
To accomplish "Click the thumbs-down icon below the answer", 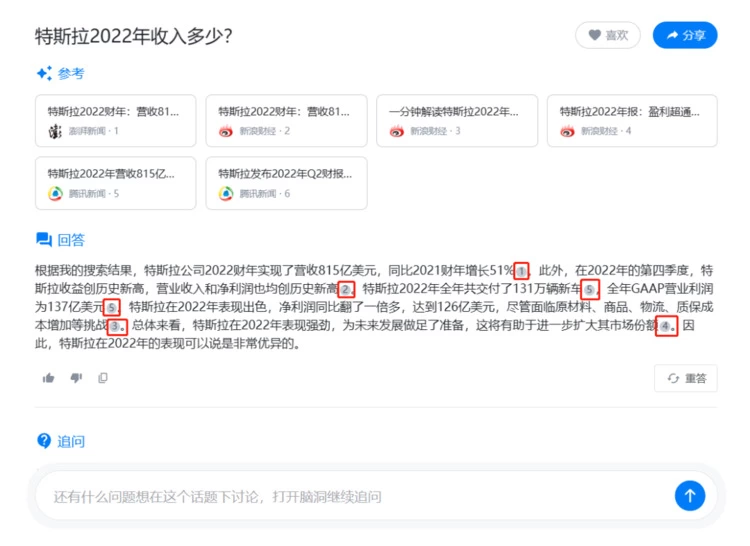I will pos(76,378).
